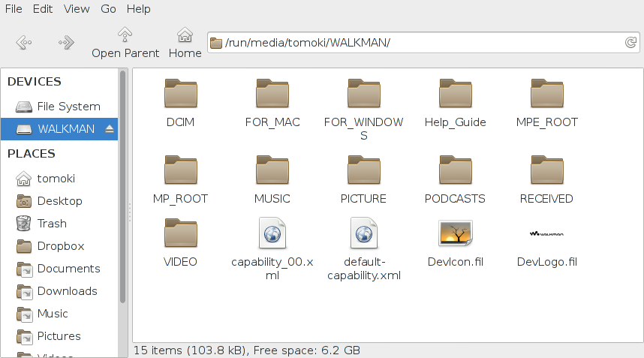Select the DevIcon.fil image thumbnail
Screen dimensions: 644x358
[x=456, y=233]
